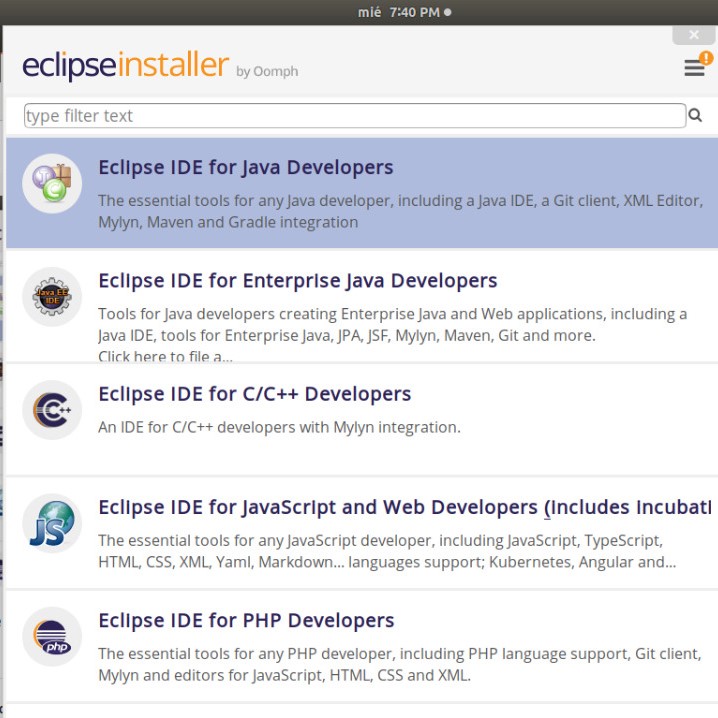Click the Java EE IDE gear icon

(x=52, y=297)
